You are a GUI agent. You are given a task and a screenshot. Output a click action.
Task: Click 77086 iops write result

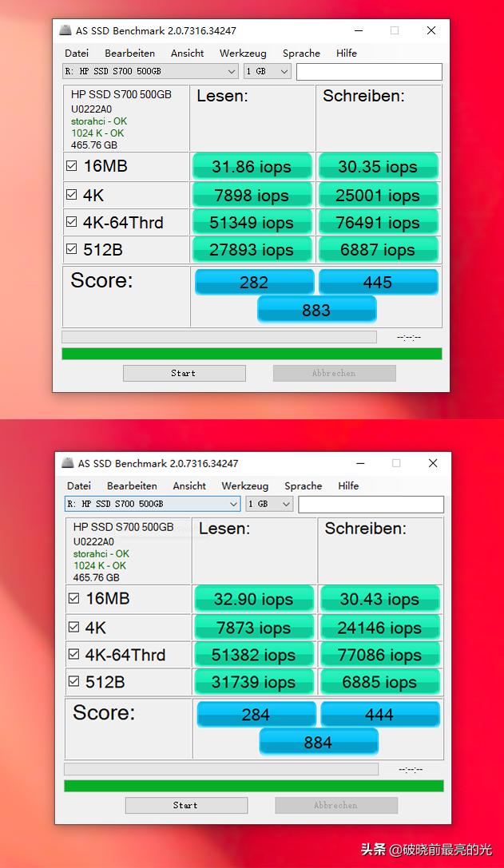pos(380,654)
